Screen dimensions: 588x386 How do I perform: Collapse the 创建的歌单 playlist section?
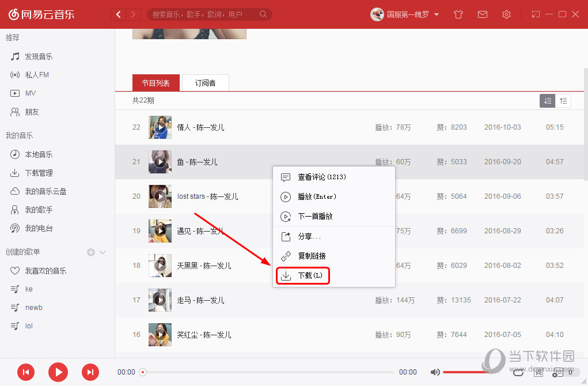pos(103,252)
